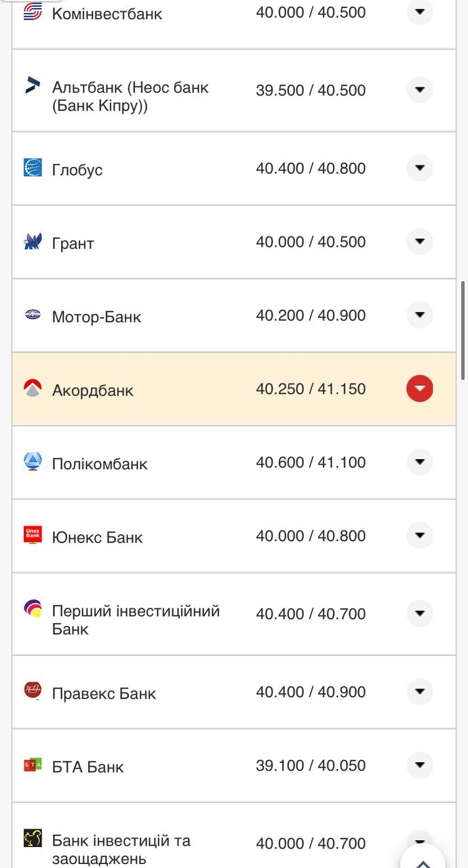The height and width of the screenshot is (868, 468).
Task: Expand the Мотор-Банк rates arrow
Action: click(419, 315)
